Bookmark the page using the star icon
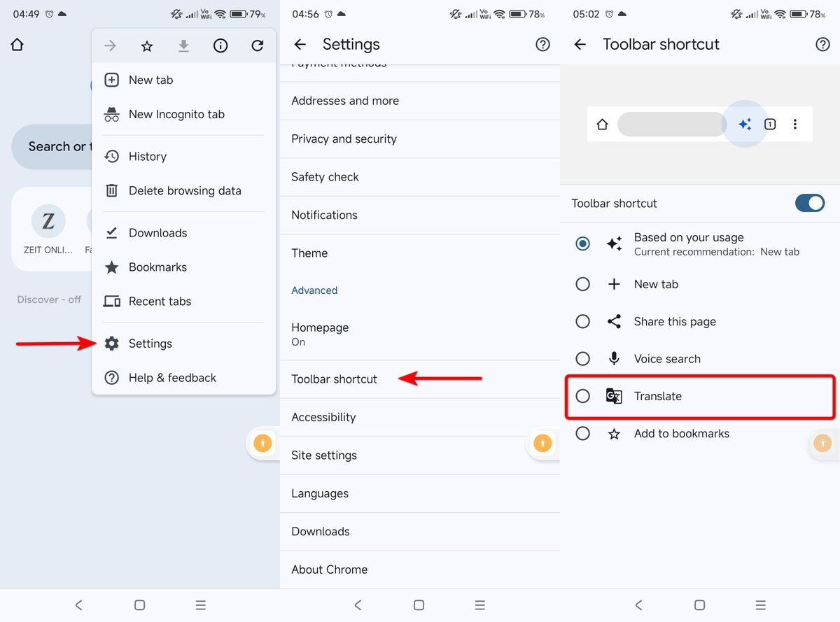840x622 pixels. coord(146,45)
